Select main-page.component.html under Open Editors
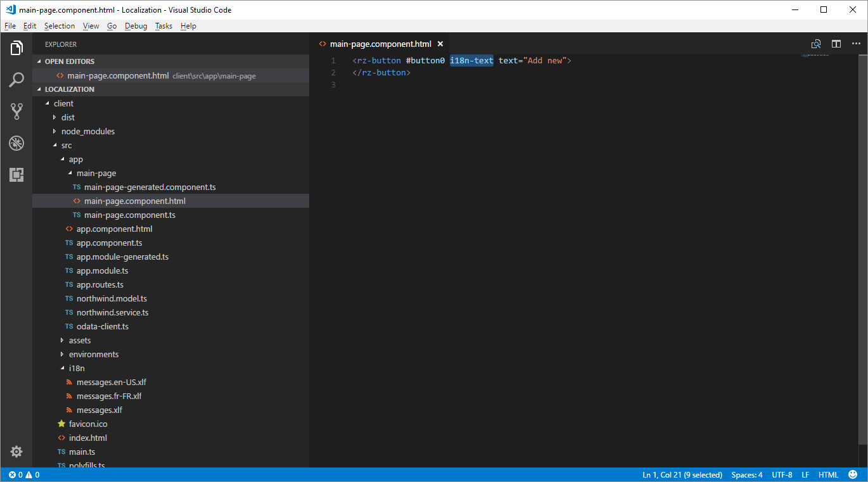Viewport: 868px width, 482px height. tap(171, 75)
